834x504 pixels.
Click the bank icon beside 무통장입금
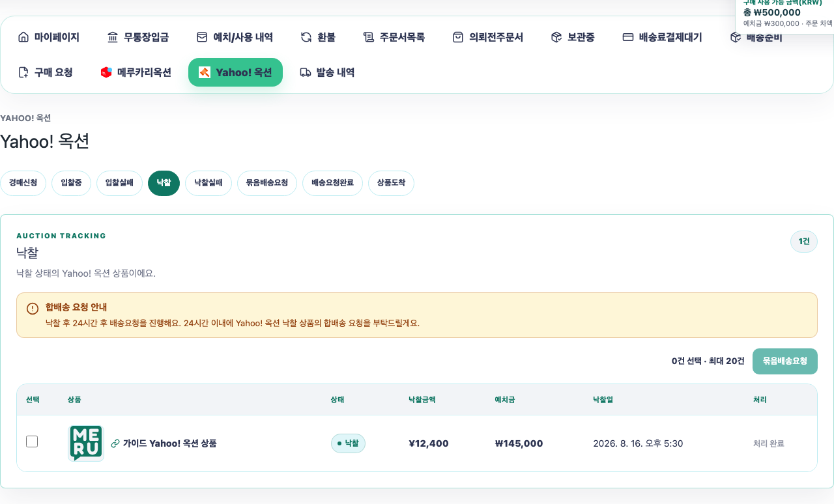pyautogui.click(x=113, y=37)
